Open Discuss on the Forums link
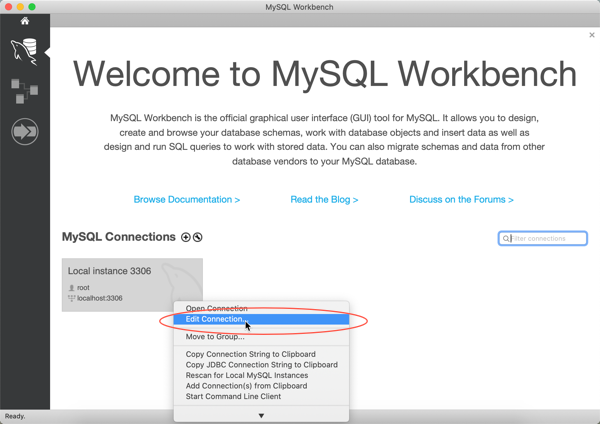Viewport: 600px width, 424px height. [461, 200]
